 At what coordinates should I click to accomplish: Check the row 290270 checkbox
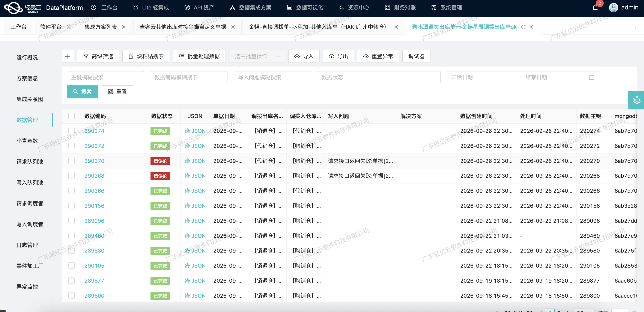(x=72, y=161)
